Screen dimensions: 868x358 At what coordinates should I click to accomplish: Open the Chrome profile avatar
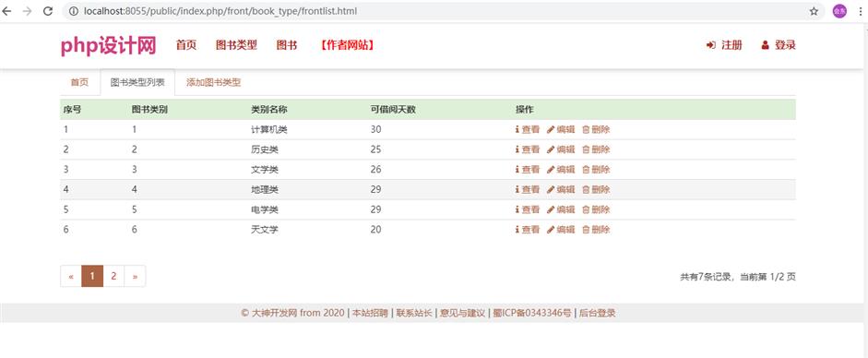coord(839,11)
